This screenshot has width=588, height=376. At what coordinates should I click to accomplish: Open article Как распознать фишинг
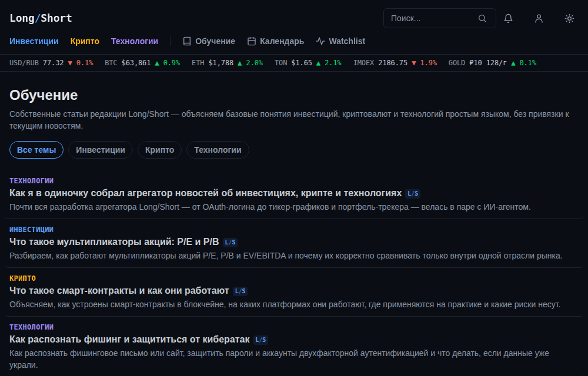click(x=129, y=340)
